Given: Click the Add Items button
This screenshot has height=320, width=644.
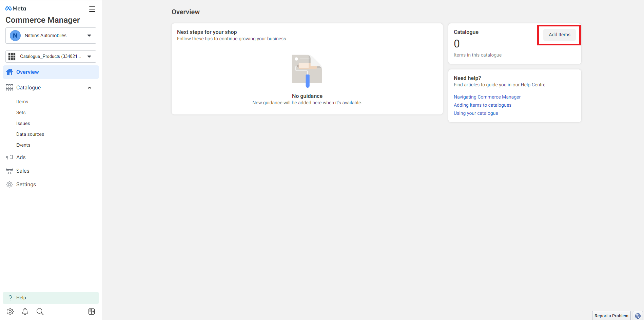Looking at the screenshot, I should (560, 35).
